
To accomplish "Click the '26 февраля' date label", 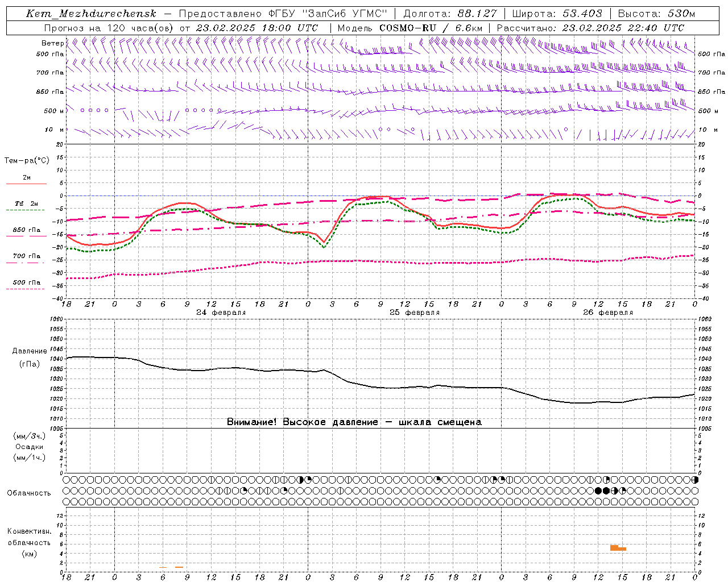I will 608,313.
